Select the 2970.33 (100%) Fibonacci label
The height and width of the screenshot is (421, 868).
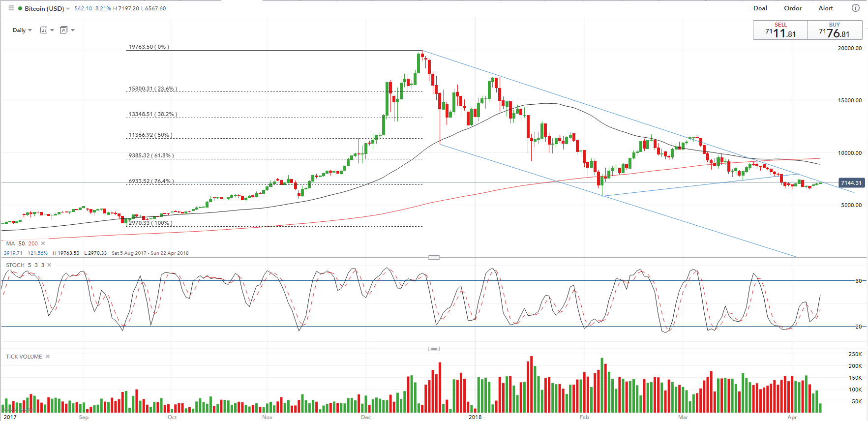tap(150, 223)
